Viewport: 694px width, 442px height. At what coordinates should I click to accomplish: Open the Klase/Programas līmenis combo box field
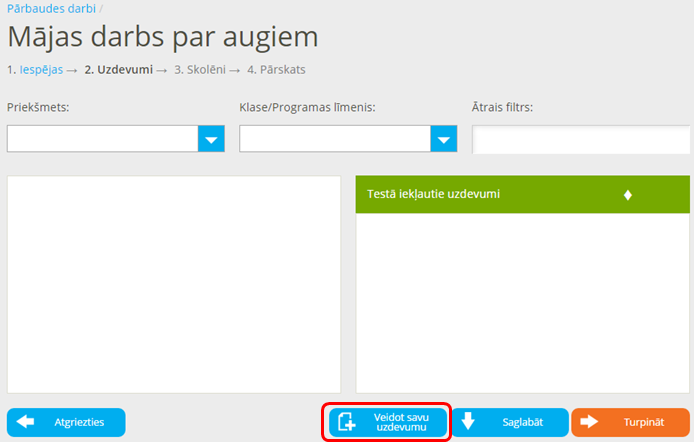(335, 139)
